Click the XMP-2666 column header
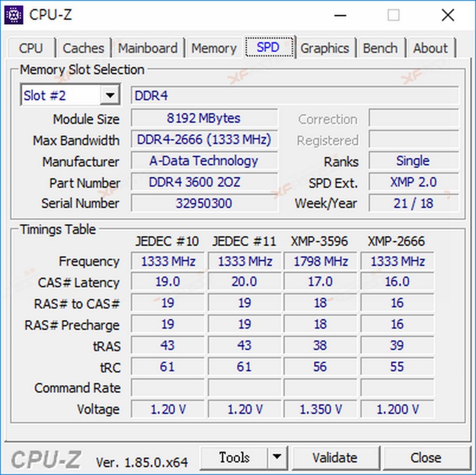Screen dimensions: 476x475 pyautogui.click(x=397, y=241)
